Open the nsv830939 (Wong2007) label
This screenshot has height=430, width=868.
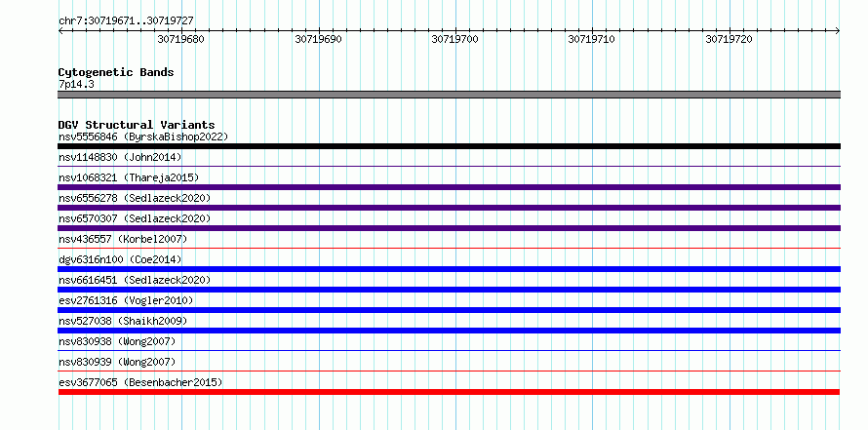[117, 362]
